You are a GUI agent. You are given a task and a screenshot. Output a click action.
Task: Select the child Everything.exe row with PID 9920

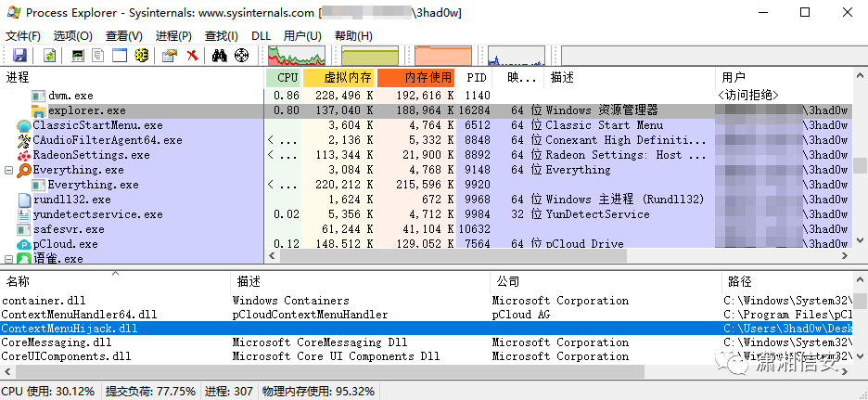(427, 185)
